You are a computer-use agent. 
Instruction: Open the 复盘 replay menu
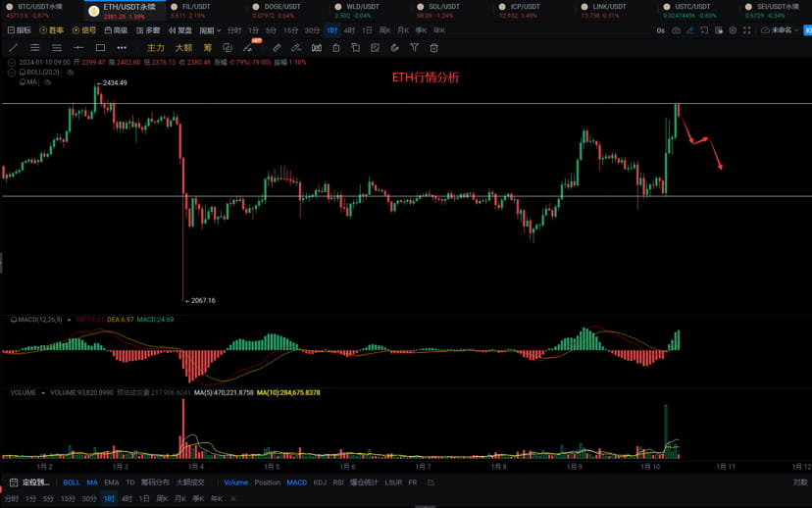click(180, 30)
